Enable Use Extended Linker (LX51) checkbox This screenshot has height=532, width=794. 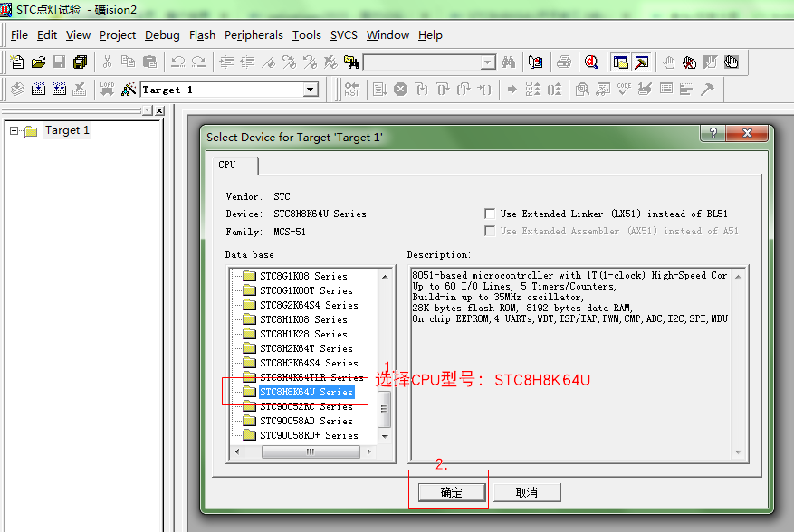[490, 214]
